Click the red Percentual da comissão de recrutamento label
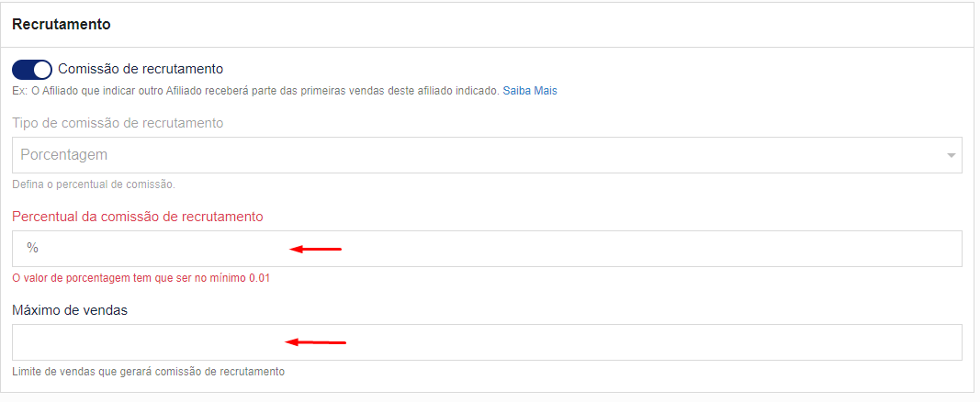This screenshot has width=980, height=402. click(138, 217)
